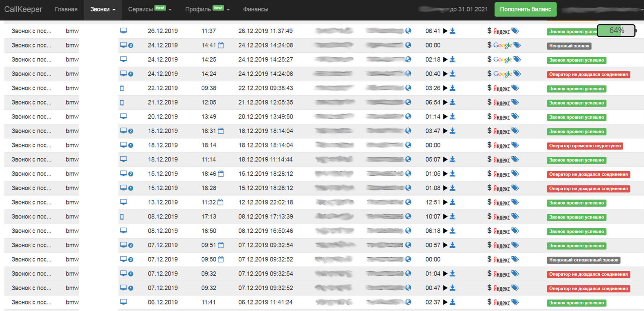Click the Ненужный звонок status label

pyautogui.click(x=569, y=46)
